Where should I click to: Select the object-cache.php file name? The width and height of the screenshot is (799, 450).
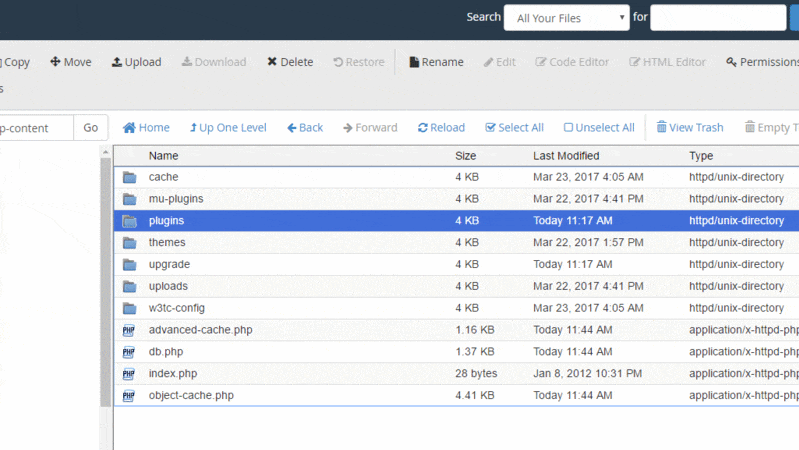(x=191, y=395)
